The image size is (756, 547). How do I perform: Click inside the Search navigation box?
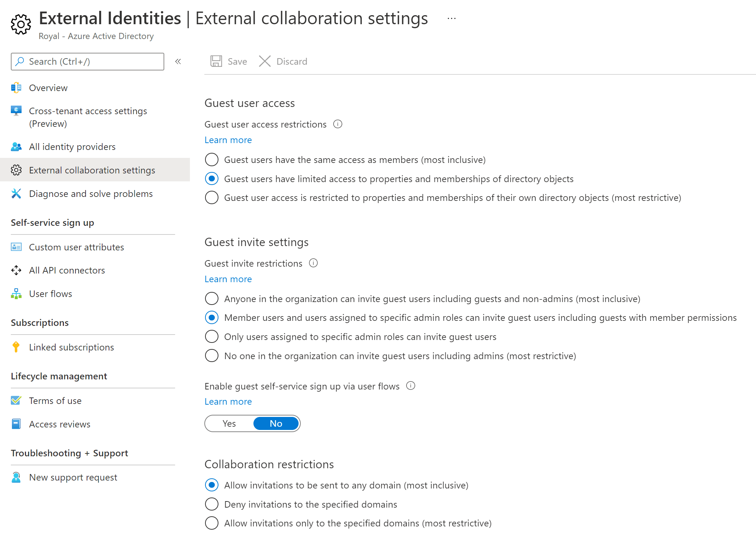(87, 61)
